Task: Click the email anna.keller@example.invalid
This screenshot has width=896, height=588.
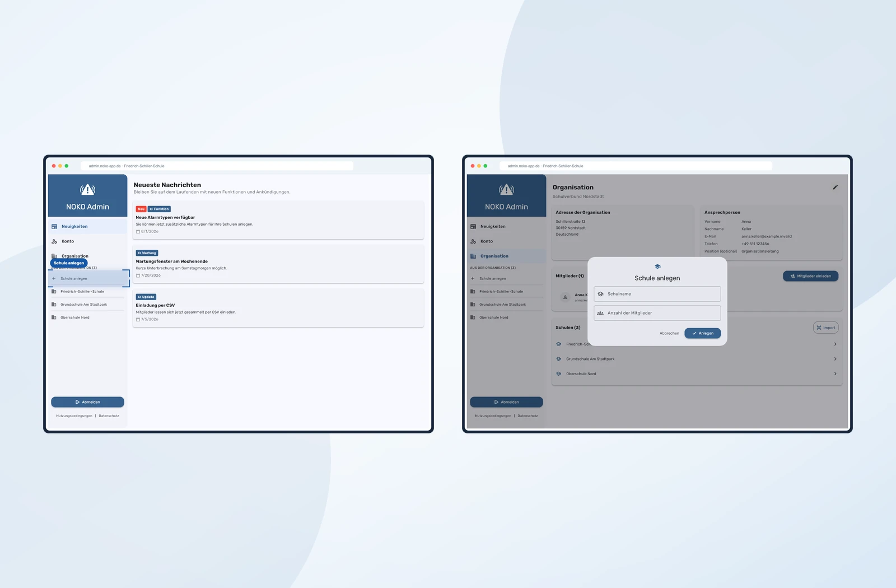Action: point(767,236)
